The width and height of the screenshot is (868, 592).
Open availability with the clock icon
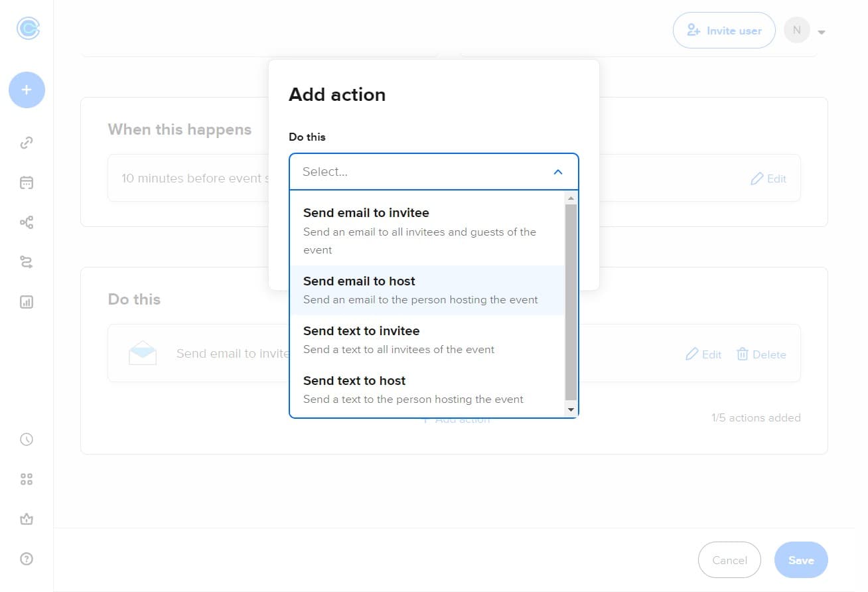click(26, 439)
